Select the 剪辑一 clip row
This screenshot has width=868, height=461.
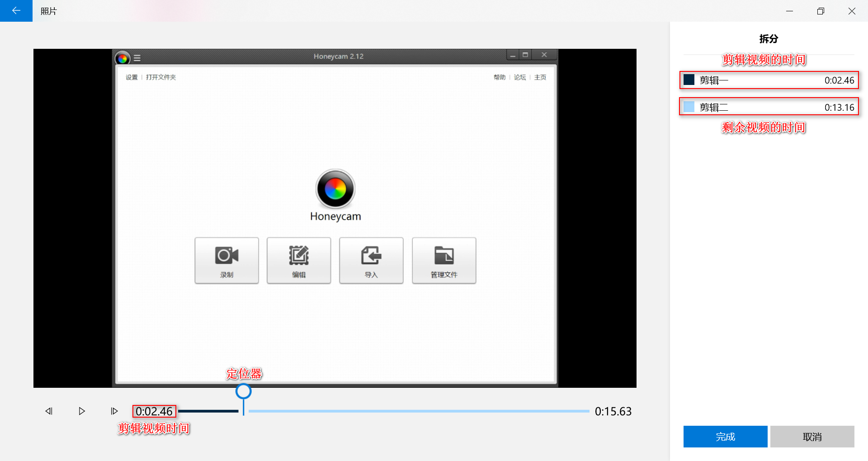[x=769, y=80]
